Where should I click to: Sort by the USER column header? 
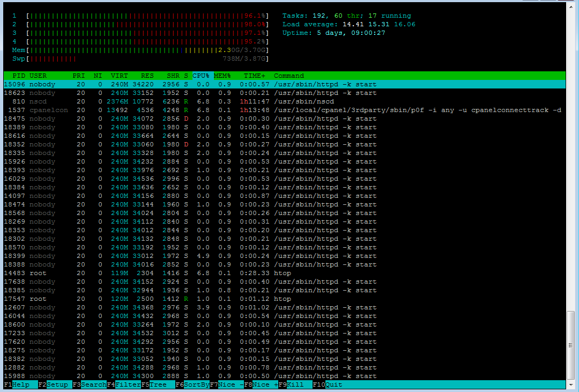click(x=38, y=76)
